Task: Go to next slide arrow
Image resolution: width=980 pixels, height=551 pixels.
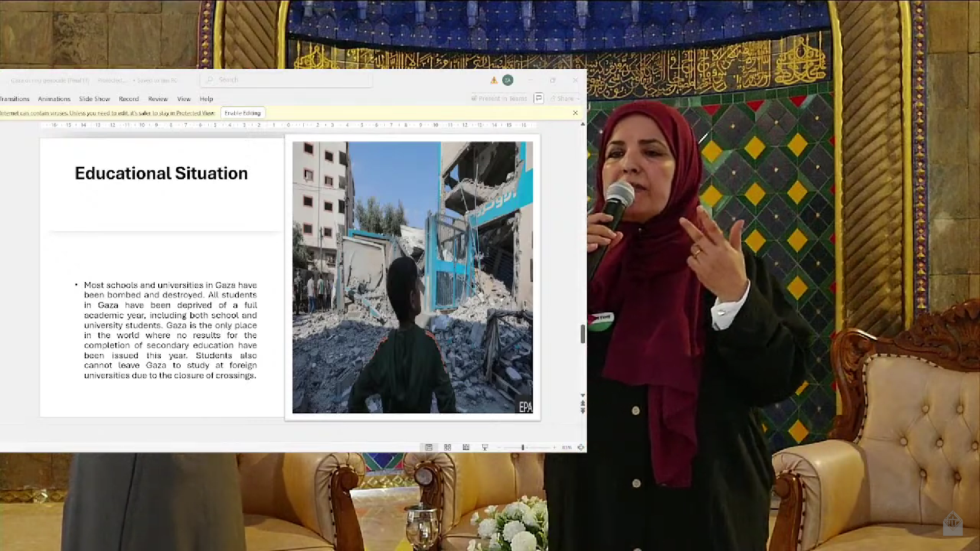Action: tap(582, 411)
